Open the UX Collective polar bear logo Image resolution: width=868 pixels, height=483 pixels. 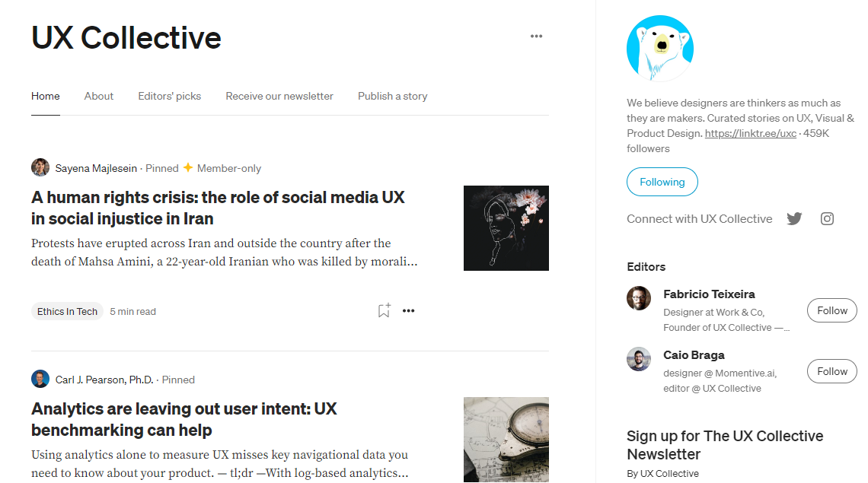click(x=659, y=47)
